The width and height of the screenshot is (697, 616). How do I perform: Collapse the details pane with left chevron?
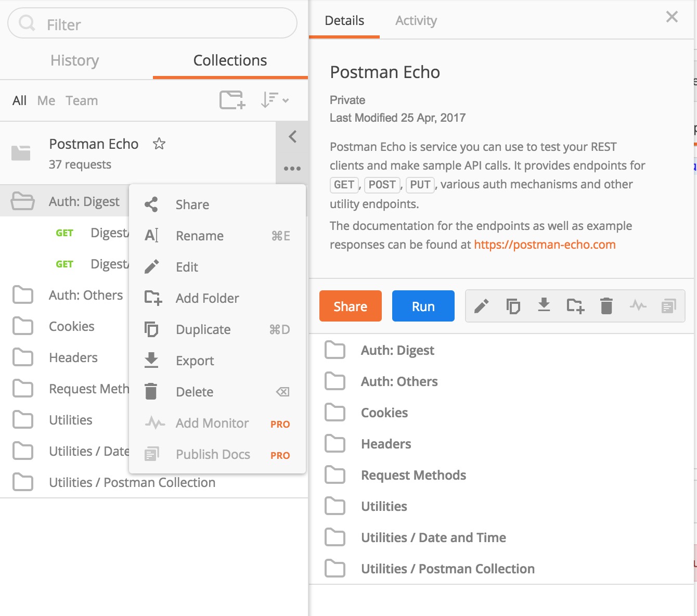tap(292, 137)
